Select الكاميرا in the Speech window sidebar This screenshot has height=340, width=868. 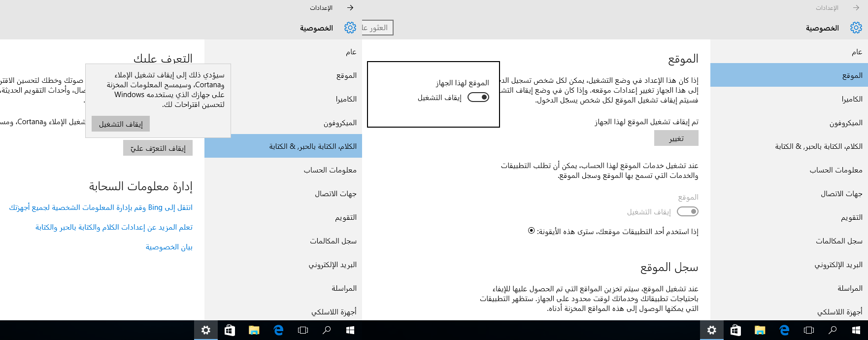pyautogui.click(x=283, y=99)
